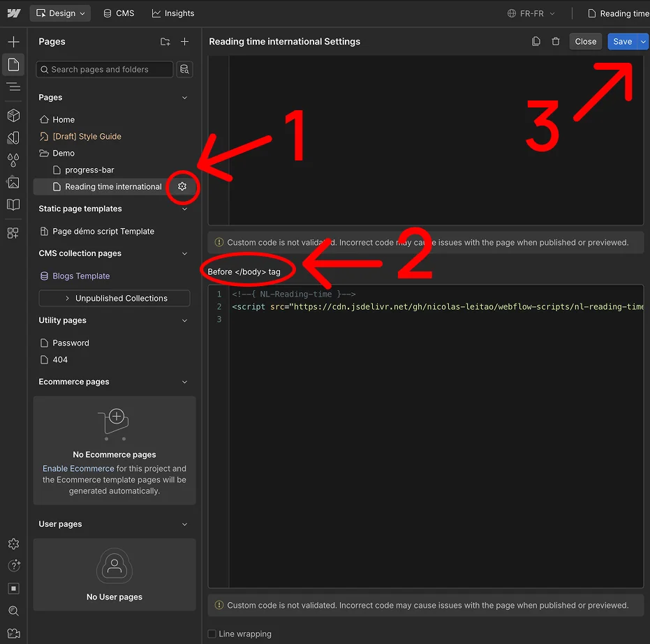The image size is (650, 644).
Task: Open the Add Elements panel
Action: point(13,41)
